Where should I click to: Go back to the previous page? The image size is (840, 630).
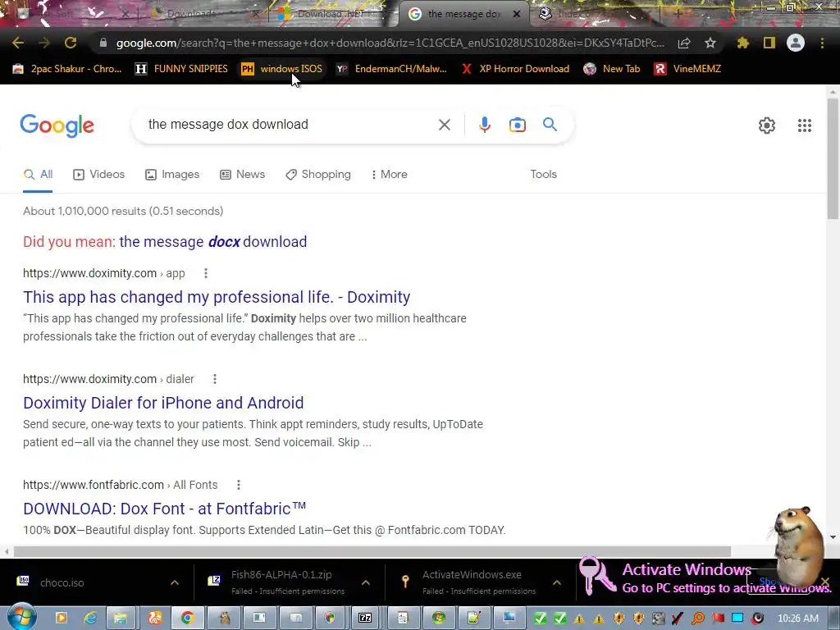click(x=18, y=43)
